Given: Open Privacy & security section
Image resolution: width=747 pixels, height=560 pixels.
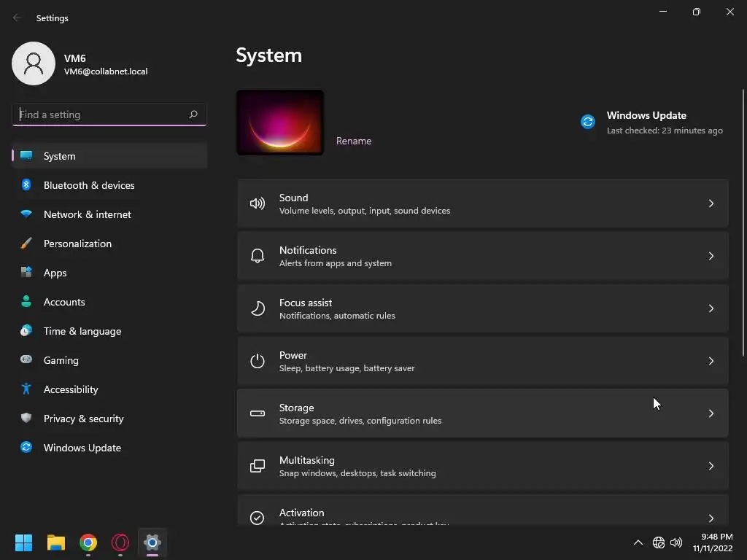Looking at the screenshot, I should point(109,419).
